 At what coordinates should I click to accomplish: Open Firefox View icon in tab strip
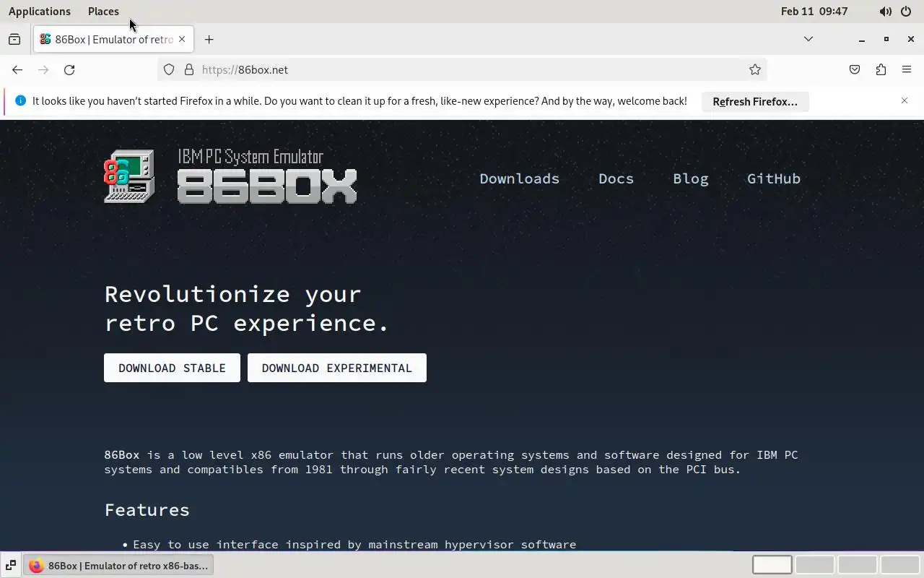pyautogui.click(x=14, y=40)
